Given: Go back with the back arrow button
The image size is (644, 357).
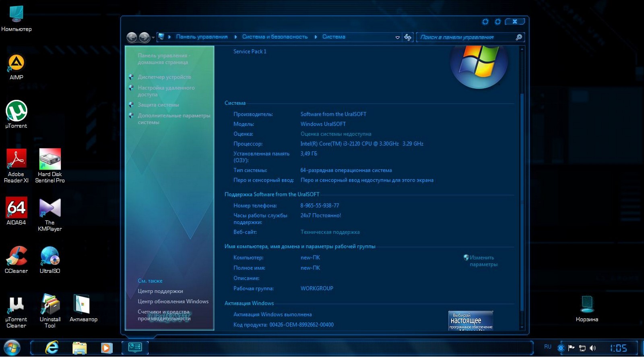Looking at the screenshot, I should coord(132,37).
